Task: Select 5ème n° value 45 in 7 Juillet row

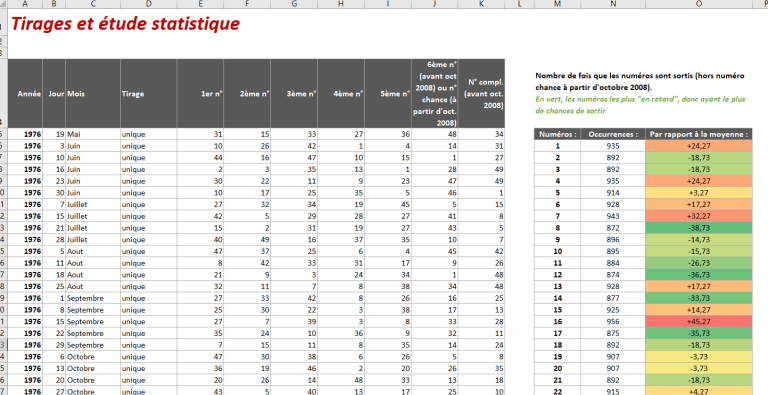Action: 388,204
